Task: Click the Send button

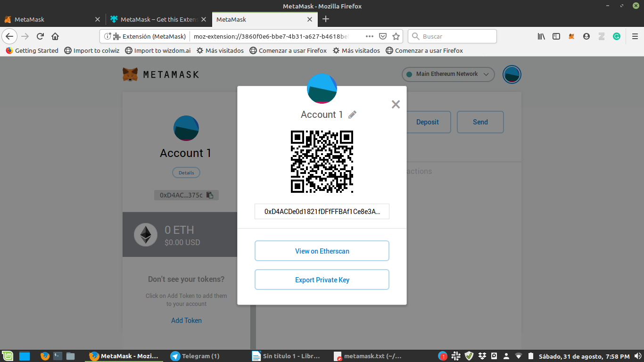Action: point(480,122)
